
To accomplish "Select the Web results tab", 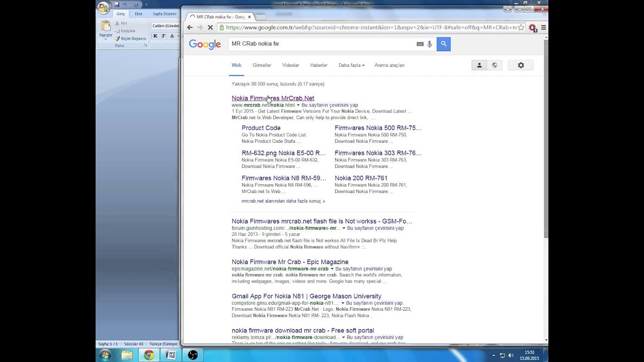I will (236, 65).
